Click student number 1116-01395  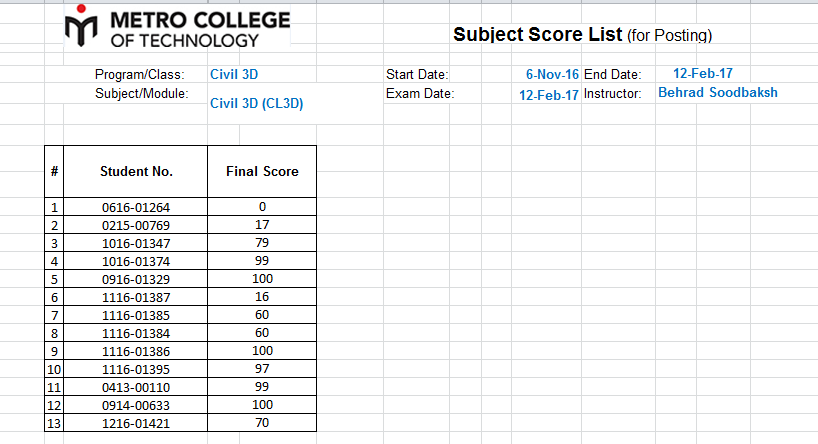coord(136,369)
